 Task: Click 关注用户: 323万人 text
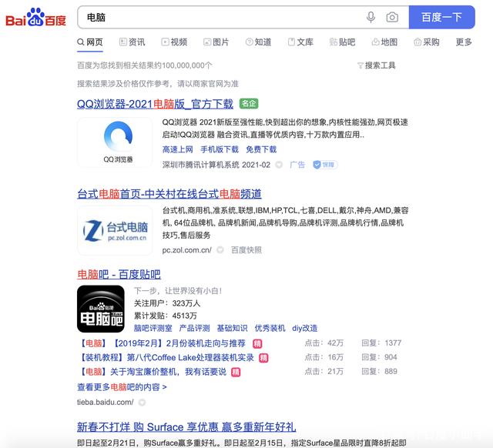click(167, 303)
